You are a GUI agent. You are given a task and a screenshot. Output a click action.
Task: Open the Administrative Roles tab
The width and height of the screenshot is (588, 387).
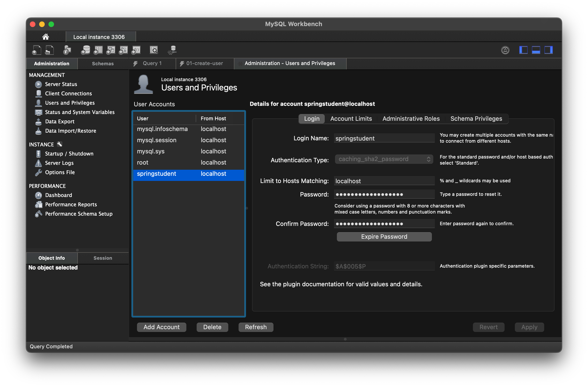click(x=411, y=119)
